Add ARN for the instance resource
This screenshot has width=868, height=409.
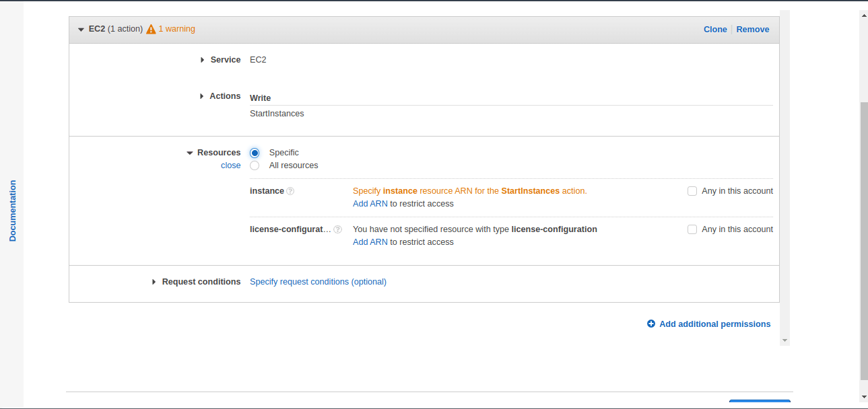pos(370,204)
